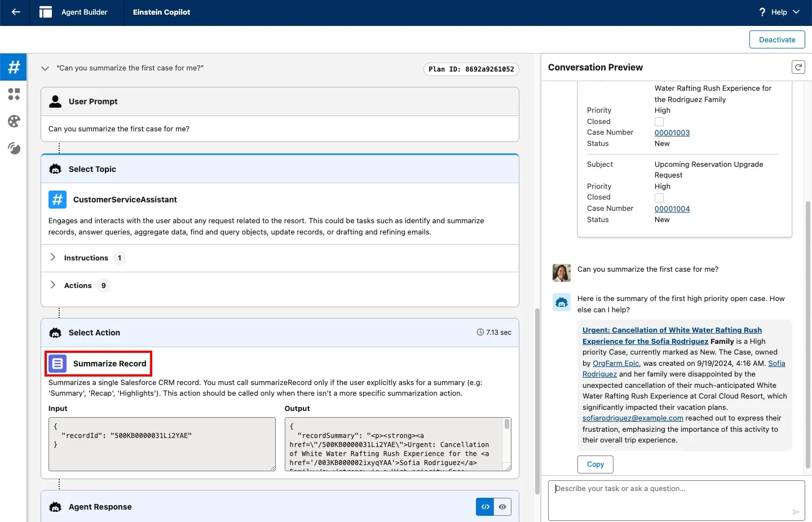Toggle Closed checkbox for case 00001004
Screen dimensions: 812x522
click(x=659, y=198)
